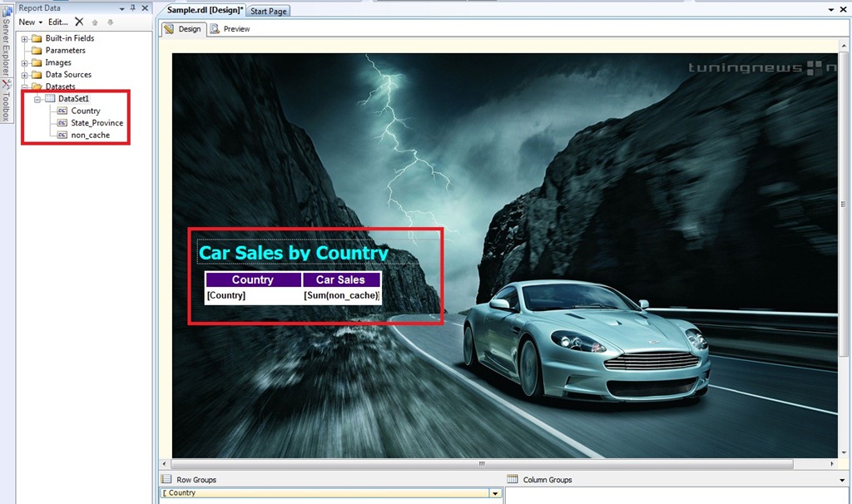852x504 pixels.
Task: Click the DataSet1 table icon
Action: tap(50, 99)
